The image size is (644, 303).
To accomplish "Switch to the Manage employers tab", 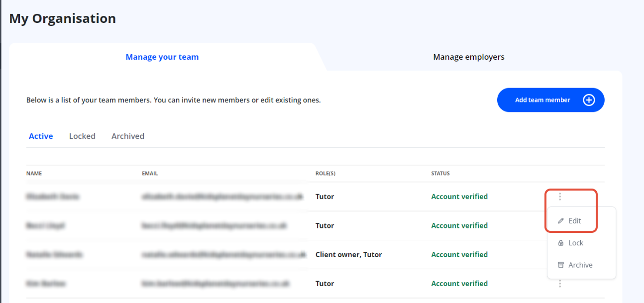I will tap(468, 57).
